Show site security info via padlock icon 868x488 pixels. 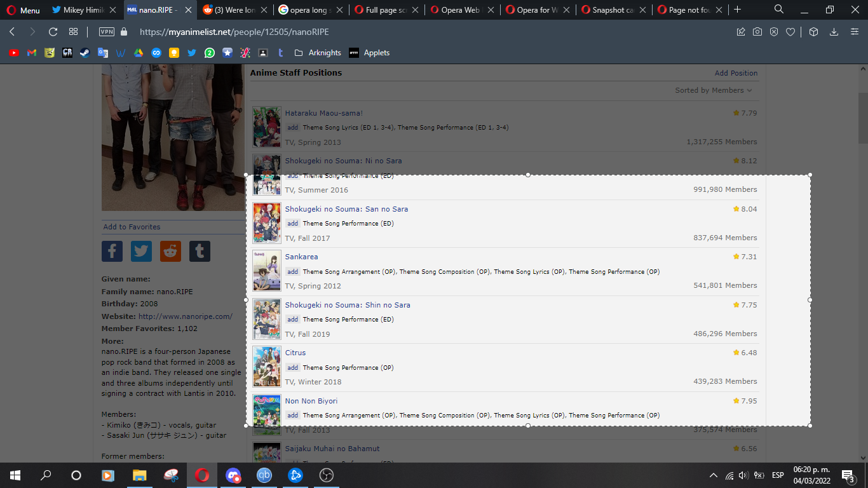(124, 32)
